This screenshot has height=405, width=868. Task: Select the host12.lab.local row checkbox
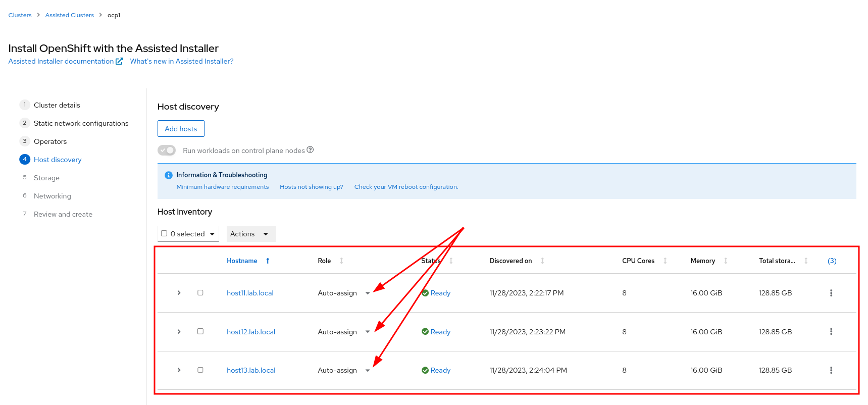click(x=200, y=331)
